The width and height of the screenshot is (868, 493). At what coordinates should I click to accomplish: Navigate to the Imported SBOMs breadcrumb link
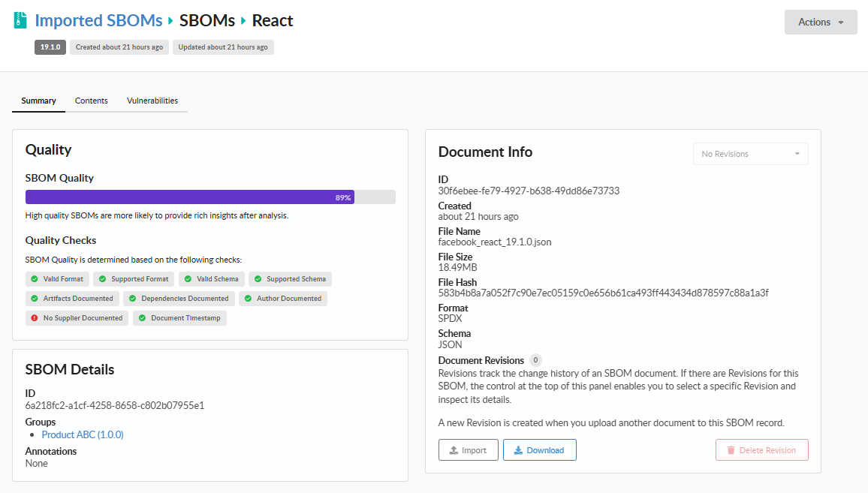[x=98, y=20]
